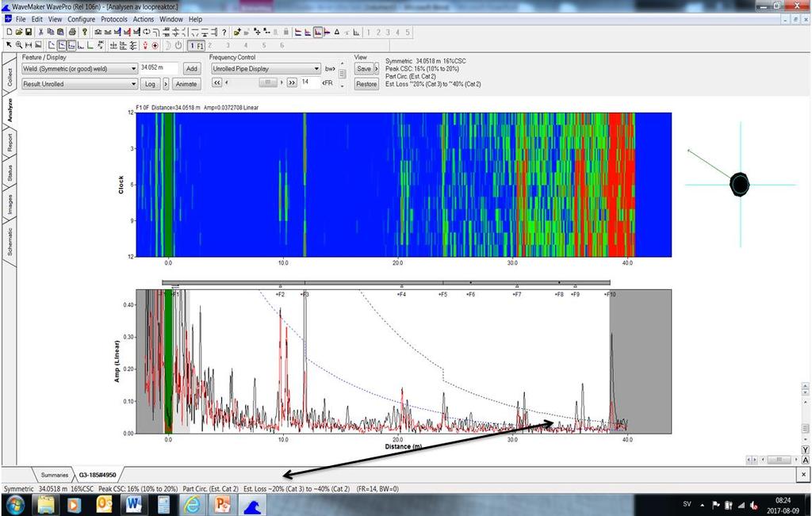Image resolution: width=812 pixels, height=516 pixels.
Task: Click the Add feature button
Action: click(192, 68)
